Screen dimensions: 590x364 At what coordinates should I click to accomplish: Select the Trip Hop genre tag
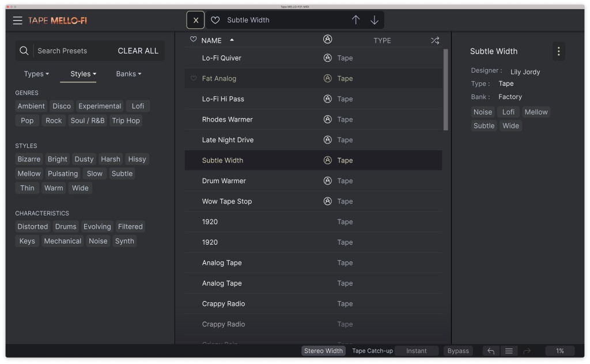point(126,120)
